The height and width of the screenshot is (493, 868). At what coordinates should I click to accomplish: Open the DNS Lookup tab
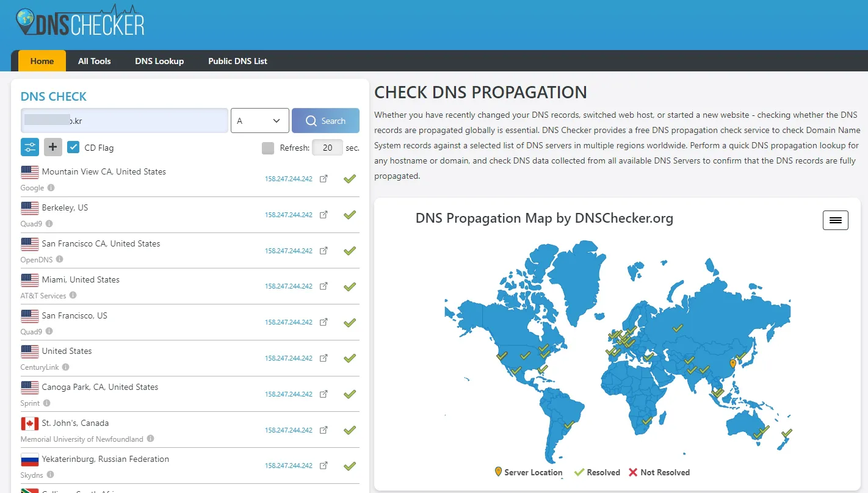(x=159, y=61)
